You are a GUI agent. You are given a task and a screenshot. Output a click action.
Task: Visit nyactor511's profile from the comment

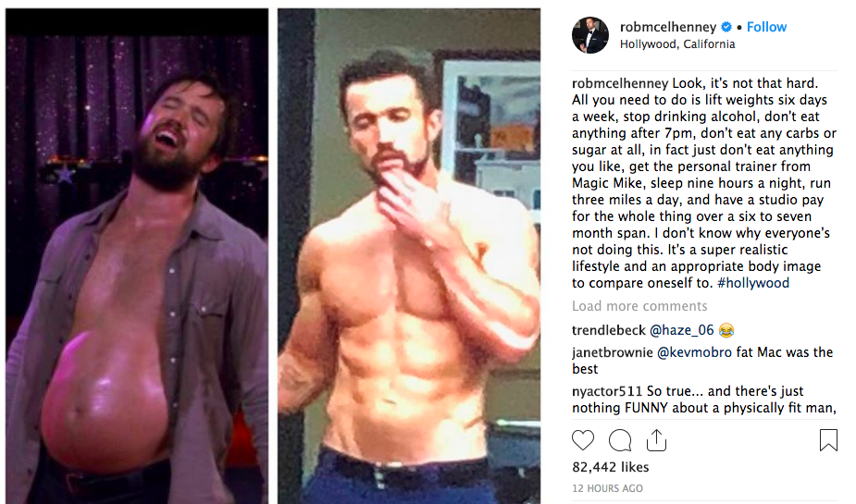tap(607, 391)
